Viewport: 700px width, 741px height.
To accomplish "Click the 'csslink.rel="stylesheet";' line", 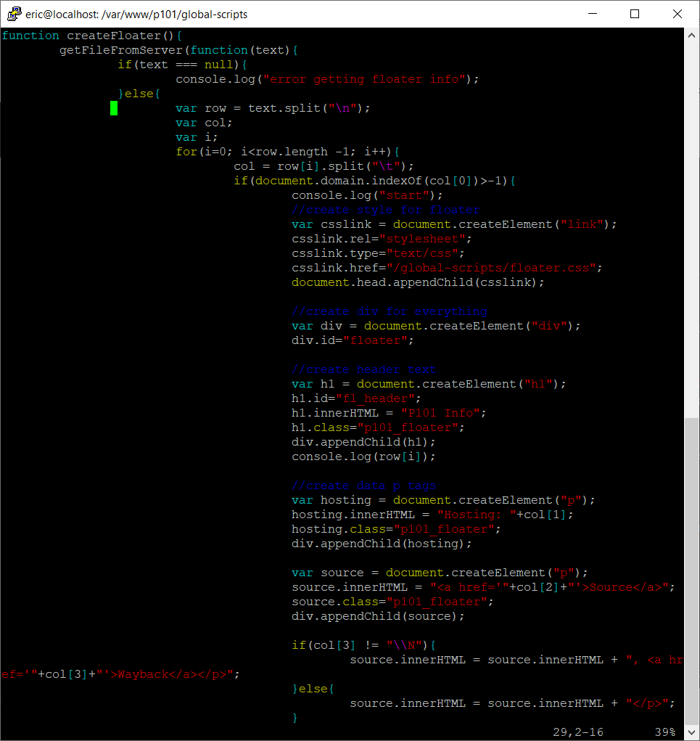I will (x=382, y=239).
